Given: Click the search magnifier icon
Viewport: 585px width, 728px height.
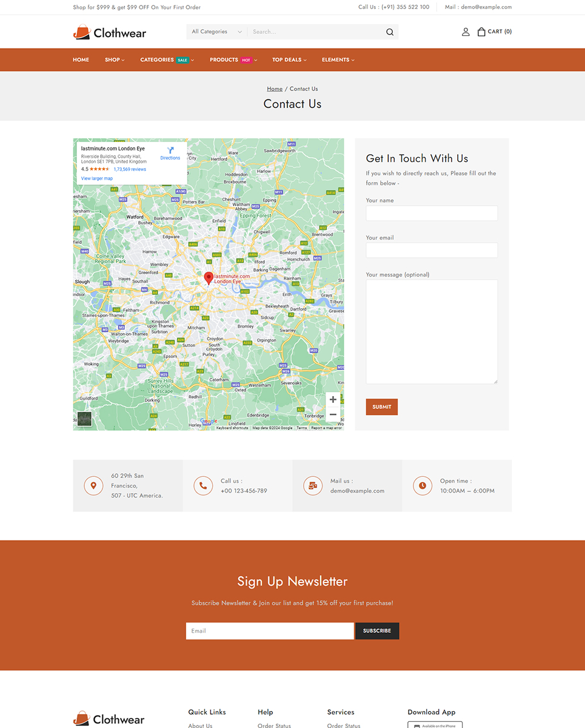Looking at the screenshot, I should [390, 32].
